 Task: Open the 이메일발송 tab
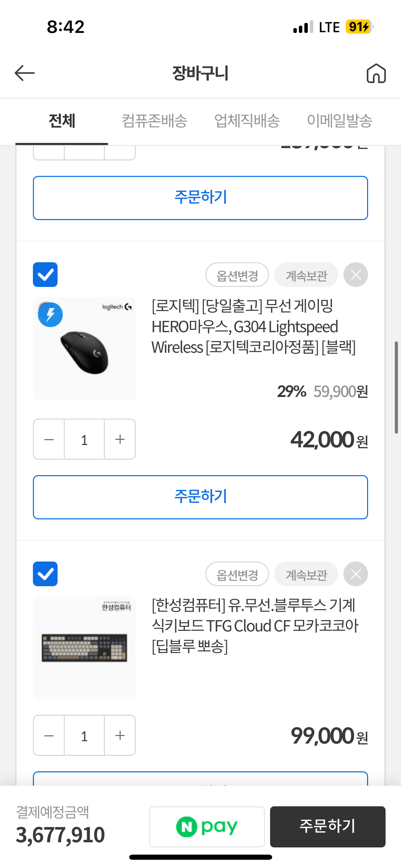[339, 121]
